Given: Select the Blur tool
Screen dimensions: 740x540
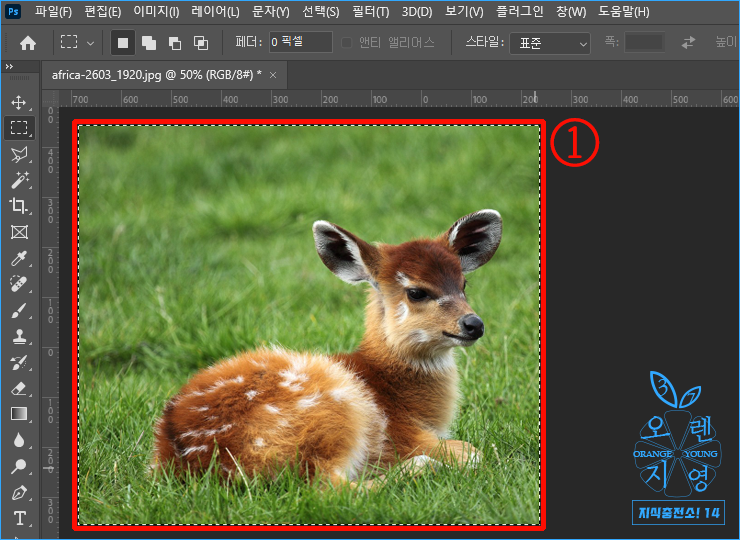Looking at the screenshot, I should click(19, 440).
